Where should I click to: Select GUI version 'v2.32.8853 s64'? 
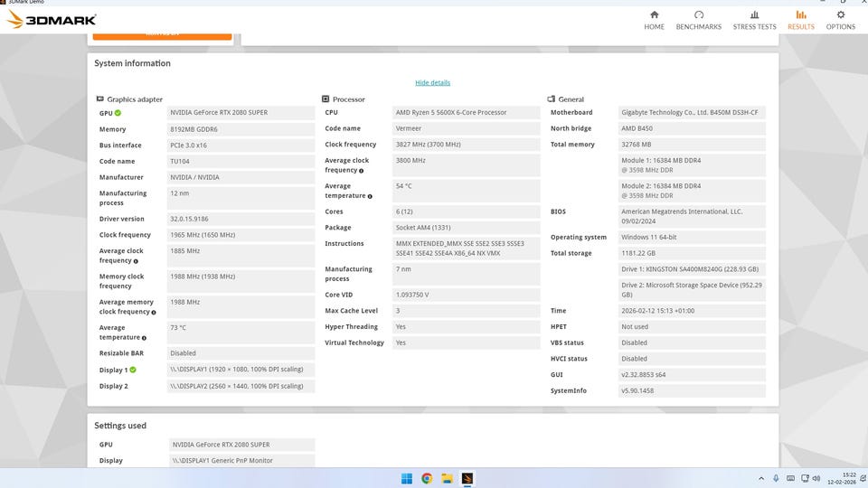(x=692, y=375)
